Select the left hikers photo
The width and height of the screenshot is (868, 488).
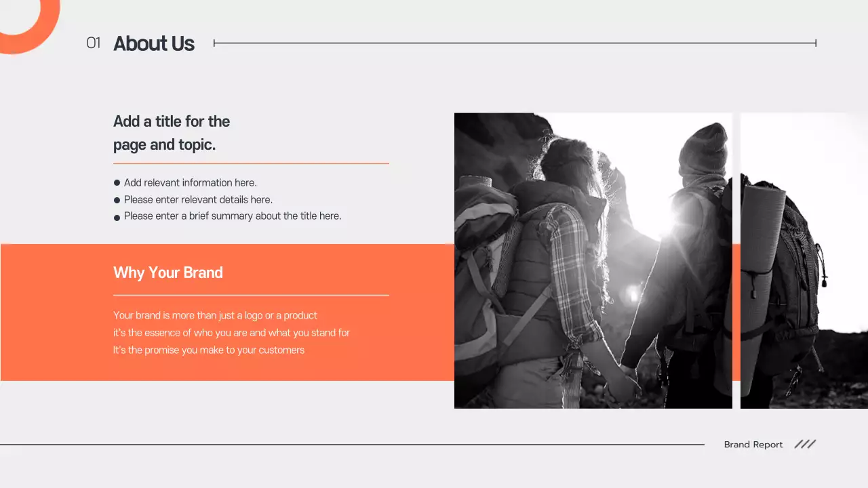point(593,260)
